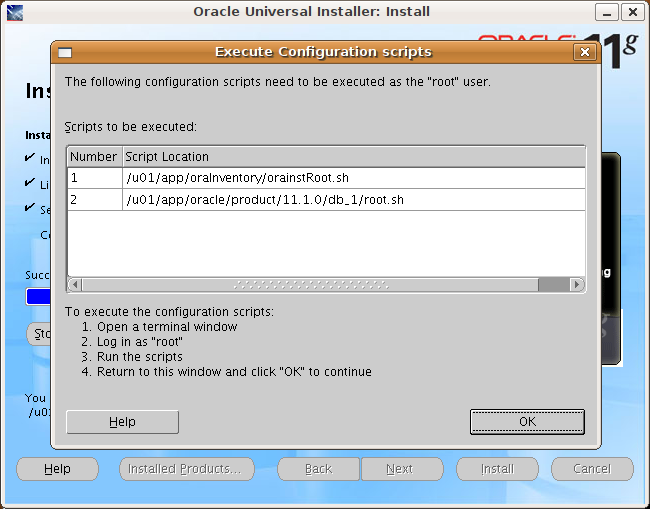Viewport: 650px width, 509px height.
Task: Click the scripts table scroll left arrow
Action: coord(75,285)
